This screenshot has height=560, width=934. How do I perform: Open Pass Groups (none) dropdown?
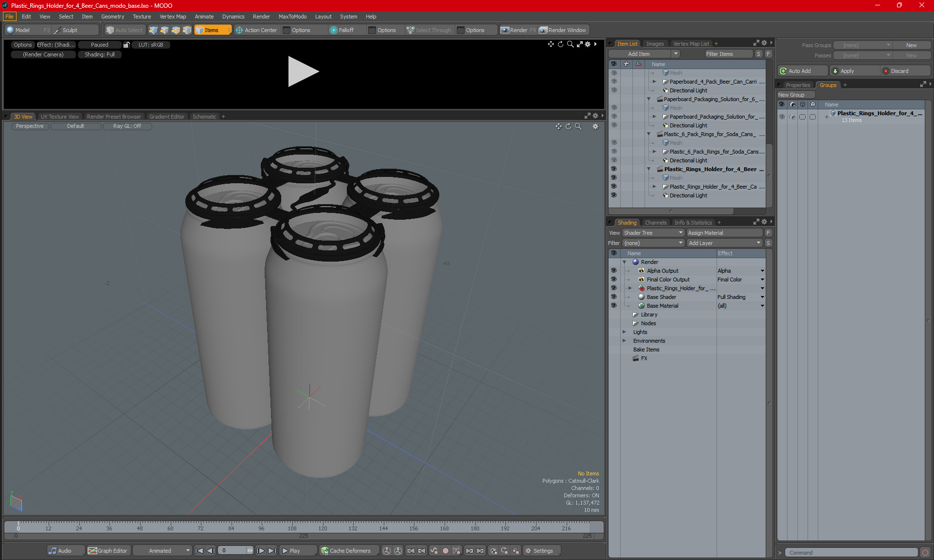[862, 45]
